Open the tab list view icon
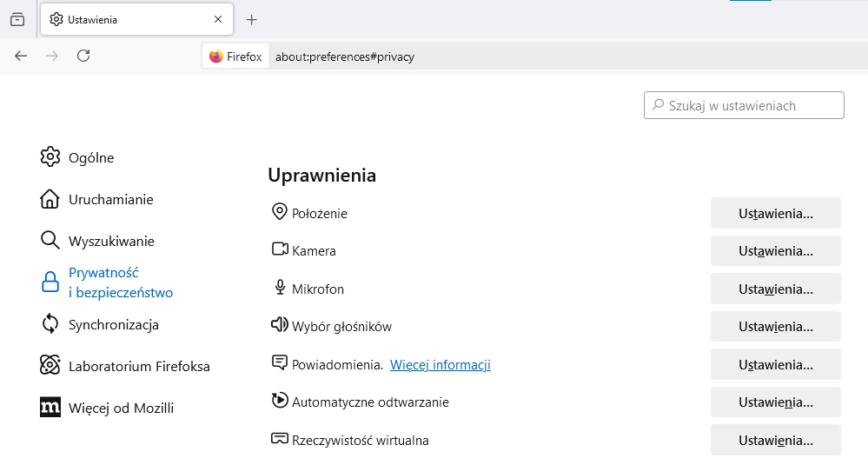868x465 pixels. tap(17, 19)
